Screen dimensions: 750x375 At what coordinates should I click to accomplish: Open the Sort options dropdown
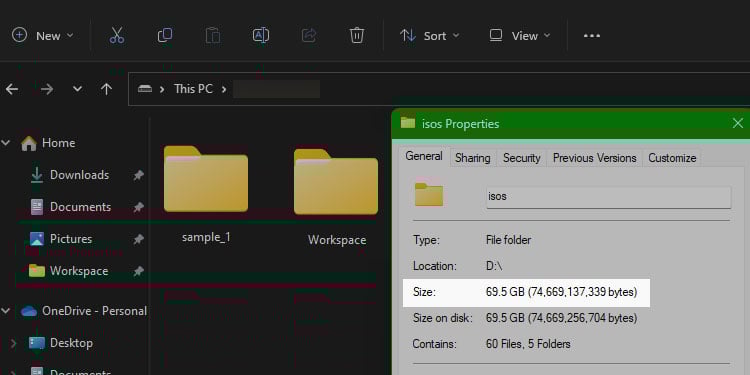430,36
